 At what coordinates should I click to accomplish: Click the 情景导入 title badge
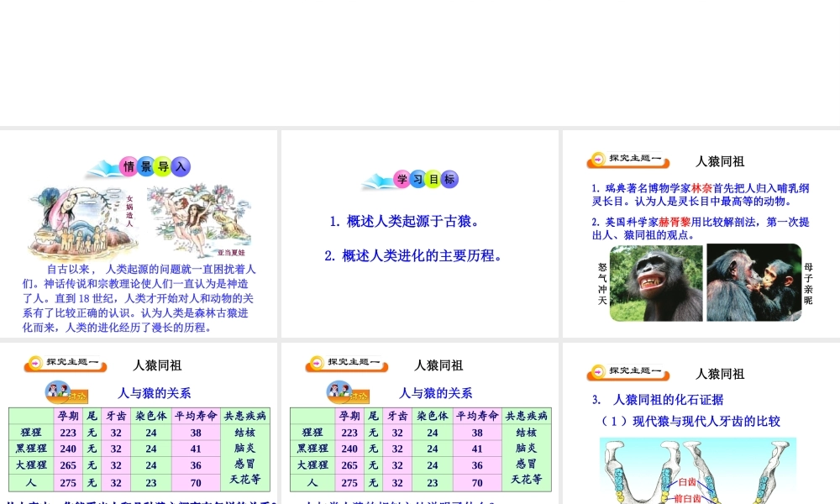point(139,167)
